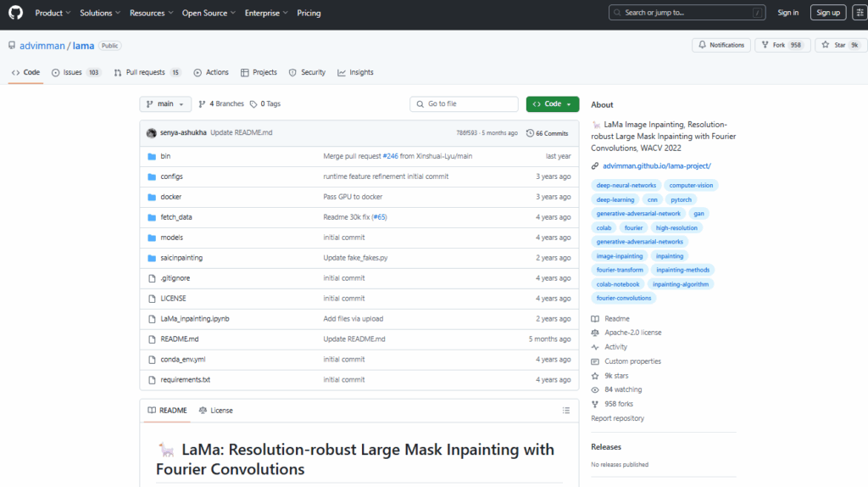Open advimman.github.io/lama-project link
This screenshot has width=868, height=487.
point(657,165)
